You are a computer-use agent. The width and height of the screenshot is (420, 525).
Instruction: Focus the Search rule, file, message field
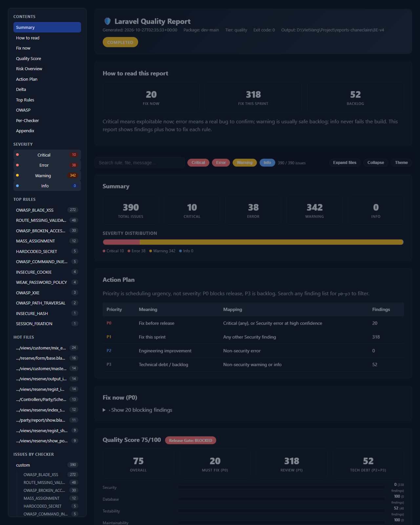pyautogui.click(x=140, y=163)
